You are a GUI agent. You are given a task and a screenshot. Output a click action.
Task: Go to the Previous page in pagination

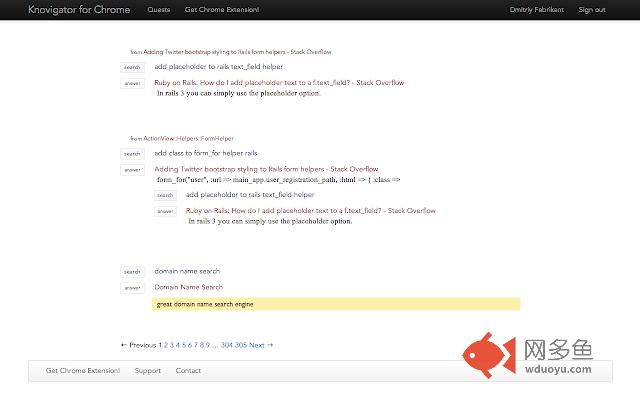pyautogui.click(x=138, y=345)
